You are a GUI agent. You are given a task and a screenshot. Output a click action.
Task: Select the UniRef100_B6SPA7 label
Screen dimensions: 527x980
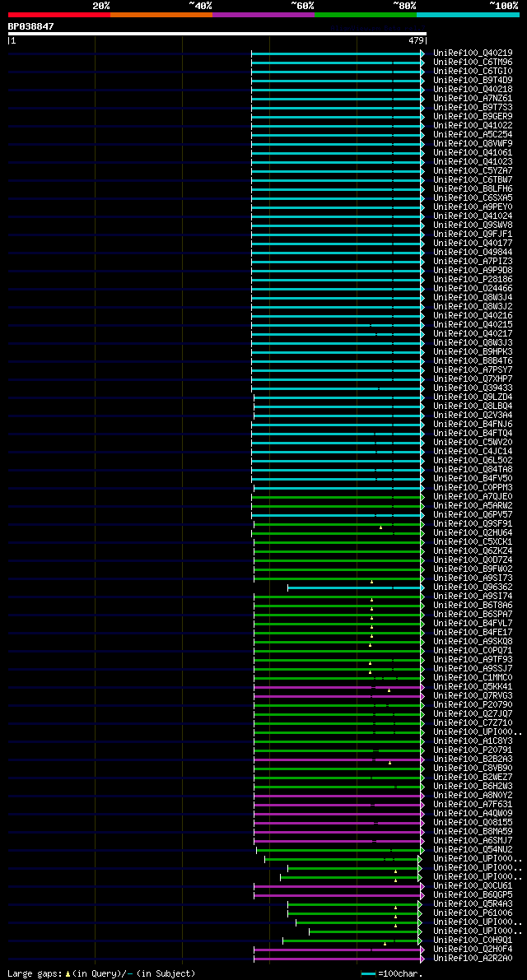[x=473, y=615]
